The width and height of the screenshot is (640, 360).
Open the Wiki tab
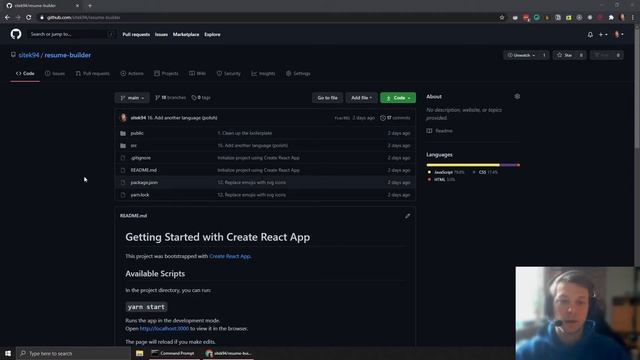[198, 73]
